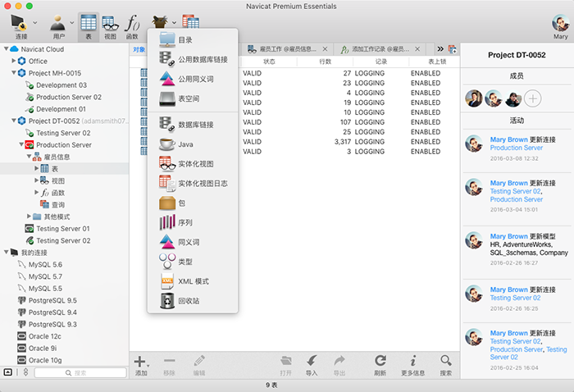This screenshot has width=574, height=392.
Task: Choose 公用同义词 in the menu
Action: click(x=193, y=79)
